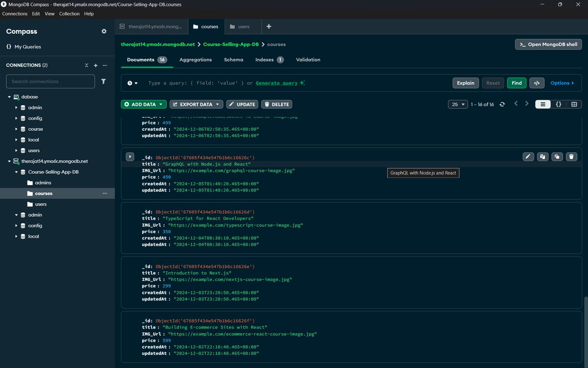Select the edit pencil icon on GraphQL document
Viewport: 588px width, 368px height.
[528, 157]
